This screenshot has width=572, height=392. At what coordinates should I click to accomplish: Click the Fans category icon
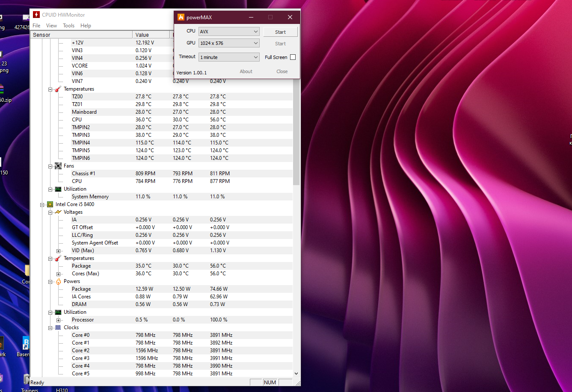pos(58,166)
